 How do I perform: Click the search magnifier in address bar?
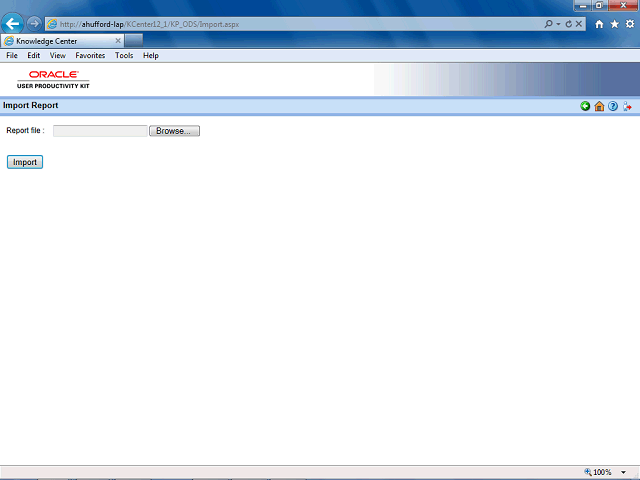pyautogui.click(x=549, y=24)
